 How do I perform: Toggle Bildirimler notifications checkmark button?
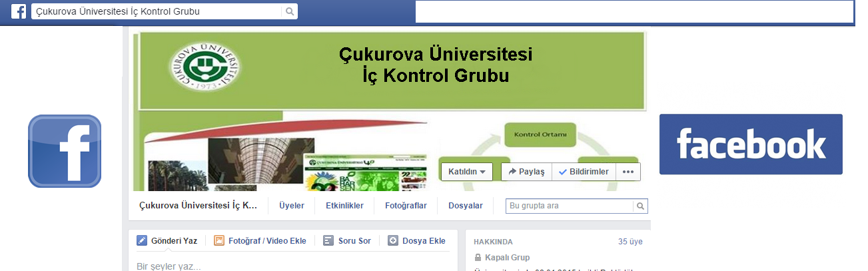coord(584,172)
